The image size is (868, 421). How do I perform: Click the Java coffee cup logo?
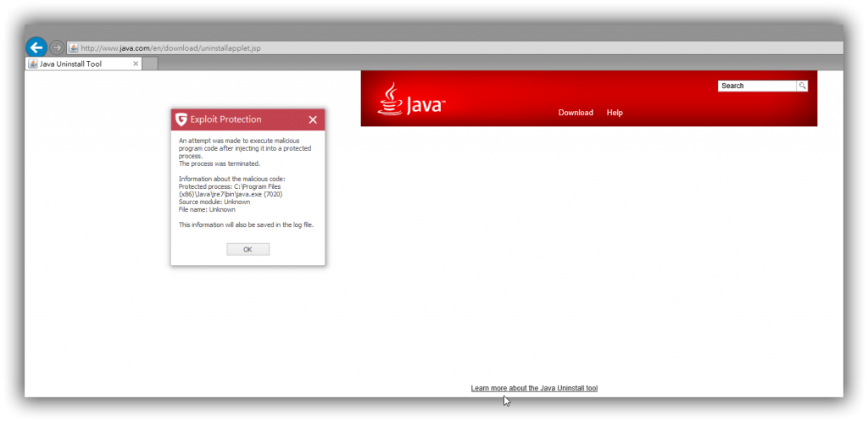coord(411,100)
